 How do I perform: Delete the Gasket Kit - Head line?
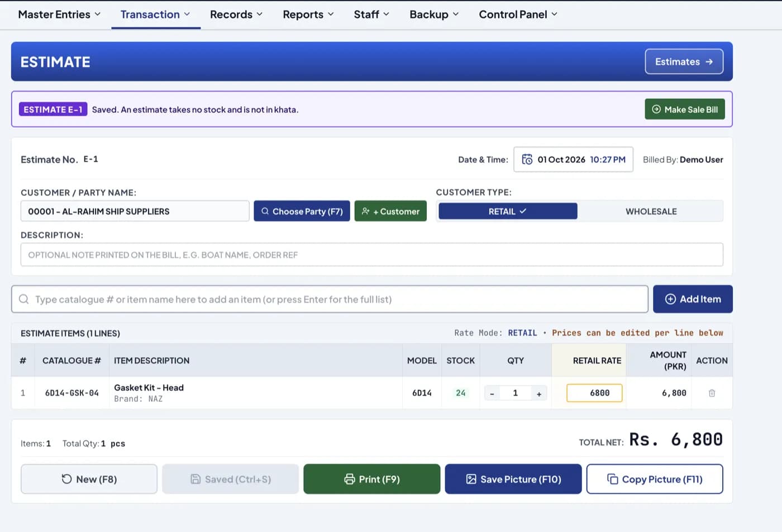coord(712,393)
